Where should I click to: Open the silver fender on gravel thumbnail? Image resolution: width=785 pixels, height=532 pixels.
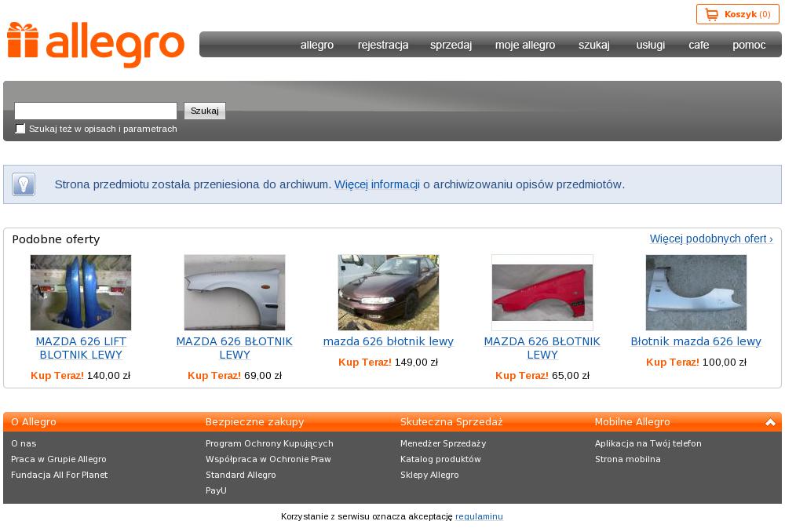pyautogui.click(x=696, y=292)
